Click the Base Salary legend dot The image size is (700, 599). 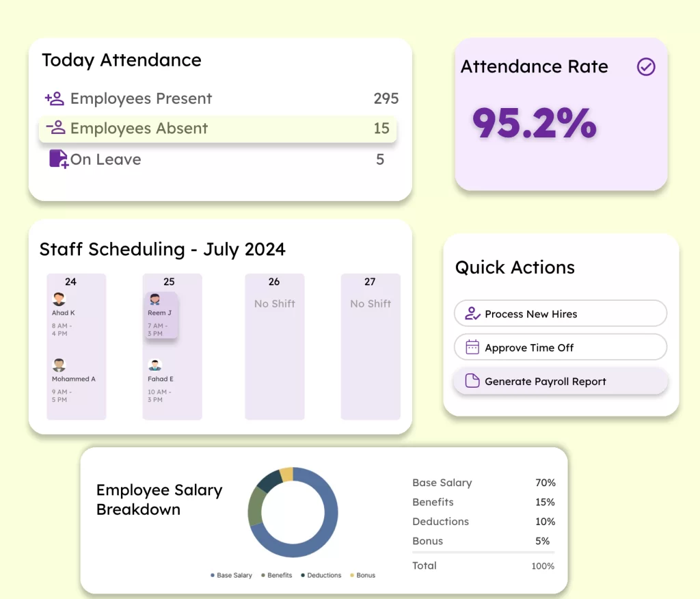pos(213,575)
